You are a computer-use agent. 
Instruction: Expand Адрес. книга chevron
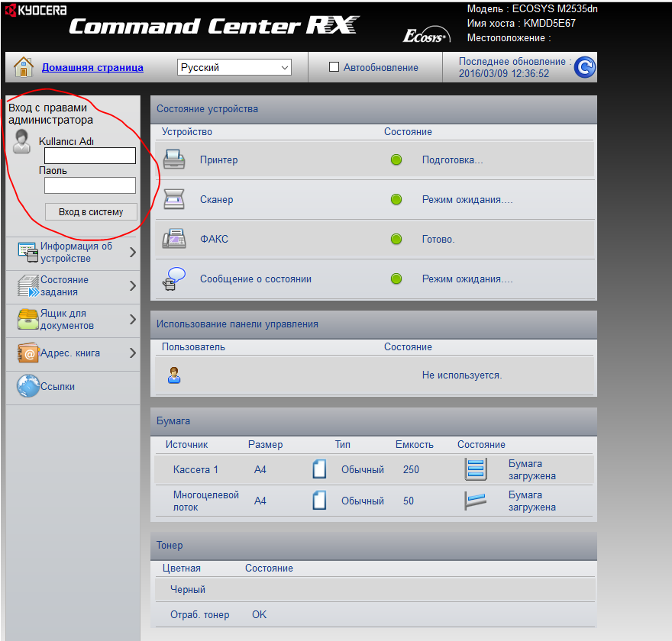[133, 353]
